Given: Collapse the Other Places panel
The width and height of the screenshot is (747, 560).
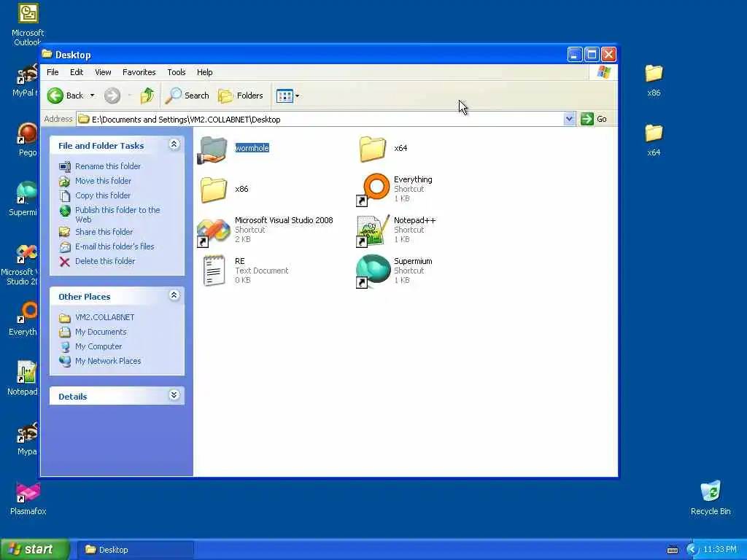Looking at the screenshot, I should click(174, 295).
